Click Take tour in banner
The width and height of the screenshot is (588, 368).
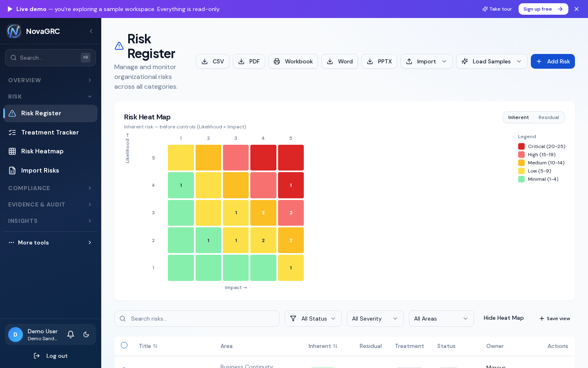497,9
